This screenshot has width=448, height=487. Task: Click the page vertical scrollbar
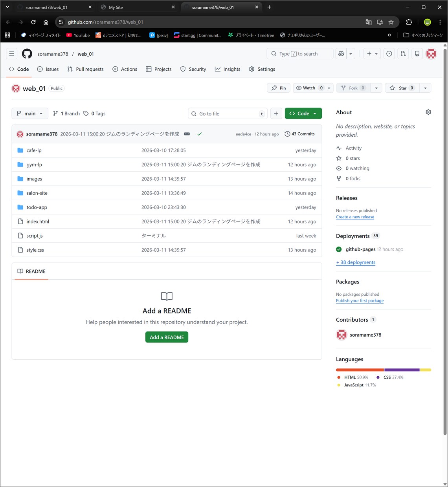pos(445,242)
